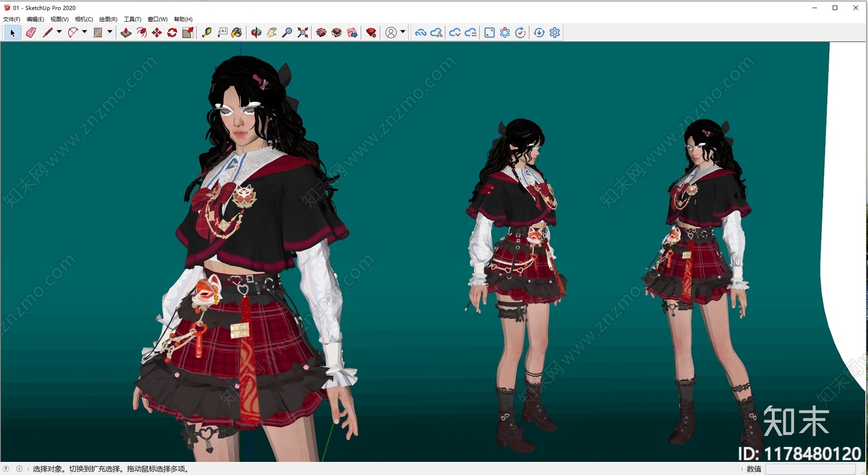Click the ring of circles icon
The image size is (868, 475).
pos(505,33)
